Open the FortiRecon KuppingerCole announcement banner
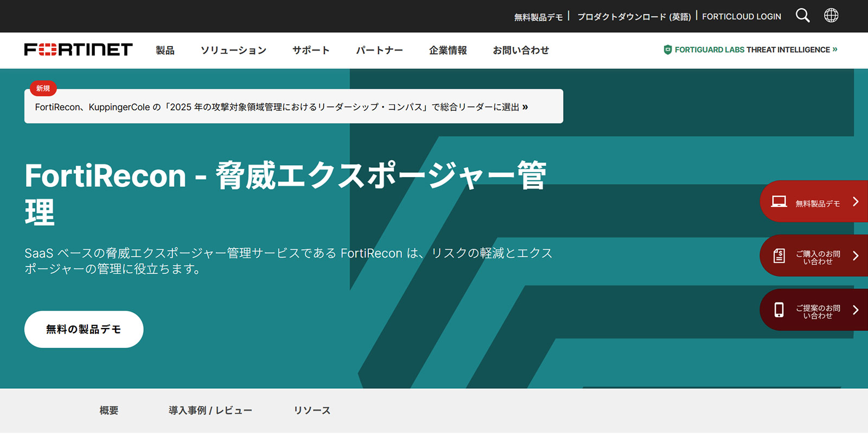This screenshot has width=868, height=435. point(293,106)
